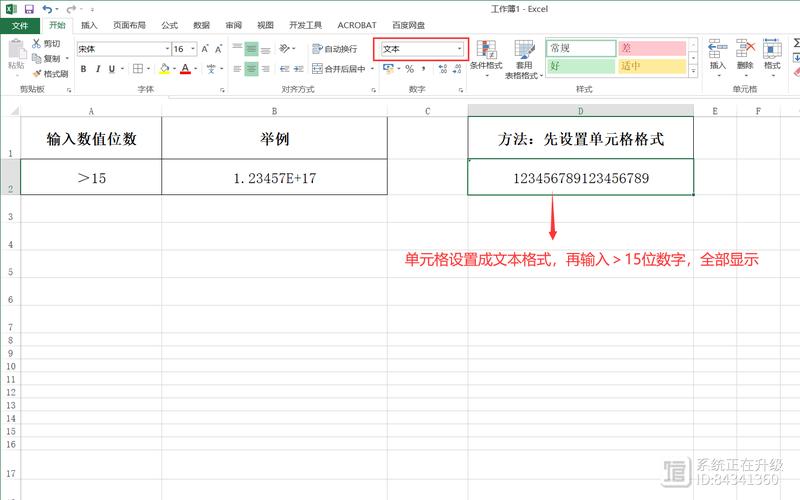Viewport: 800px width, 500px height.
Task: Click the accounting number format icon
Action: (388, 68)
